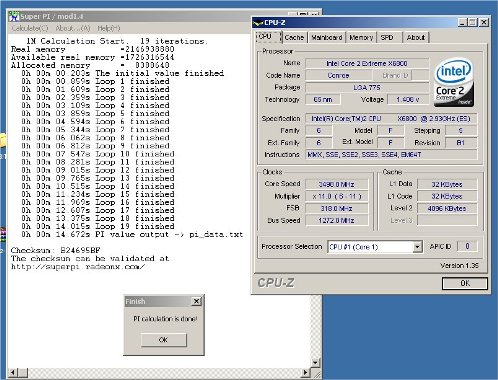
Task: Click scroll right arrow in Super PI
Action: click(x=306, y=373)
